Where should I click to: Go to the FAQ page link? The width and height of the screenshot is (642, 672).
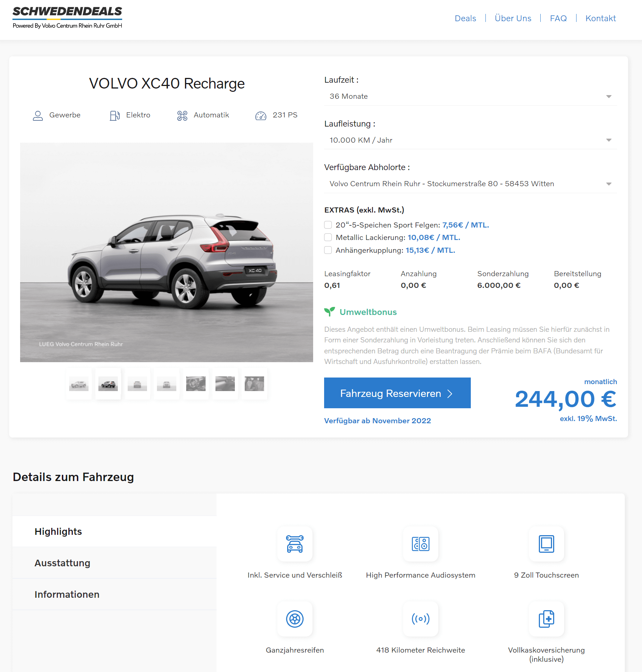click(558, 18)
